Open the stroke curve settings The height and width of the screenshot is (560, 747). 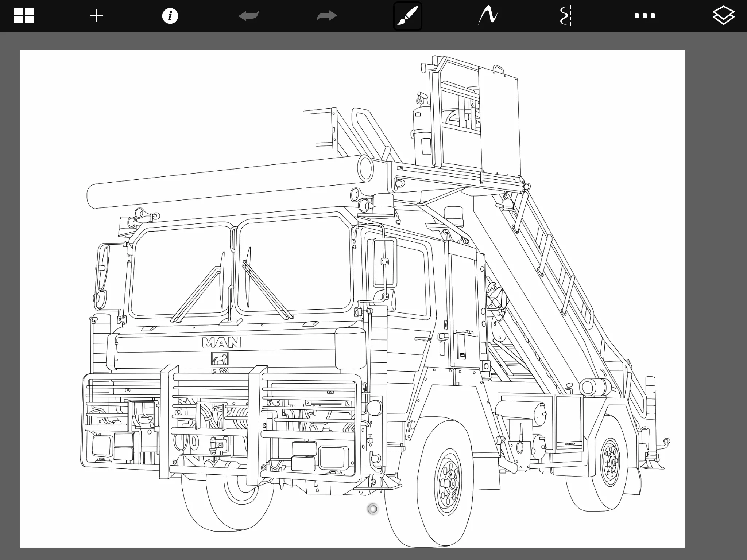coord(488,16)
